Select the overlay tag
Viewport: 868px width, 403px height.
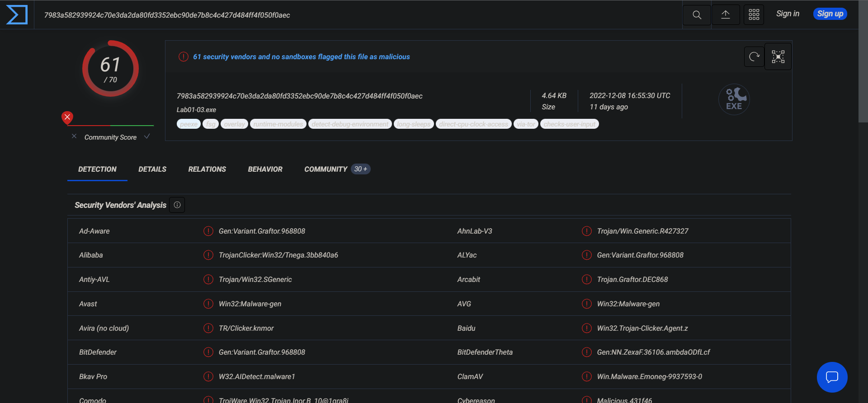234,124
